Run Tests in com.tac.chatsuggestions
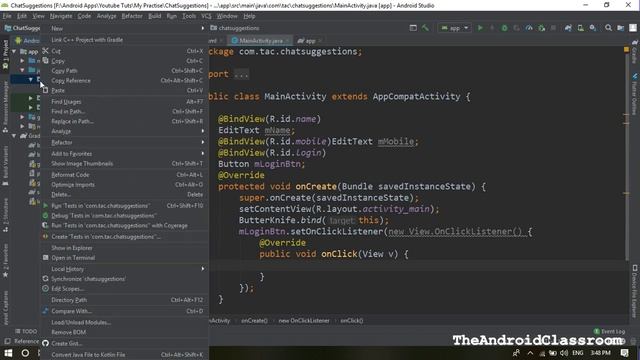Viewport: 640px width, 360px height. tap(124, 206)
